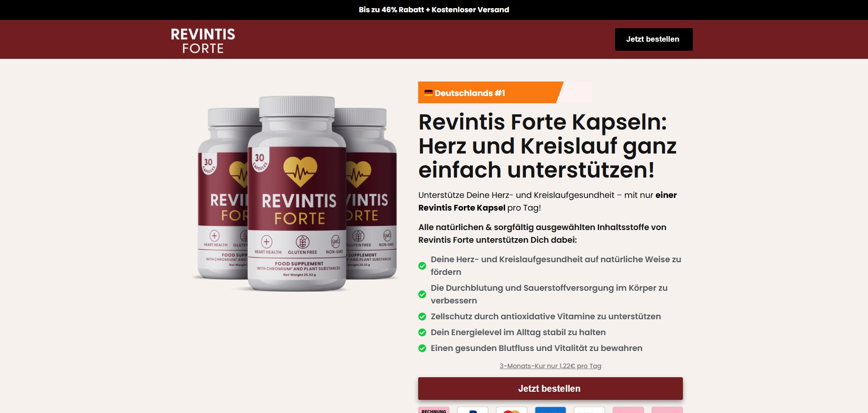Click the green checkmark beside Dein Energielevel
868x413 pixels.
(422, 332)
